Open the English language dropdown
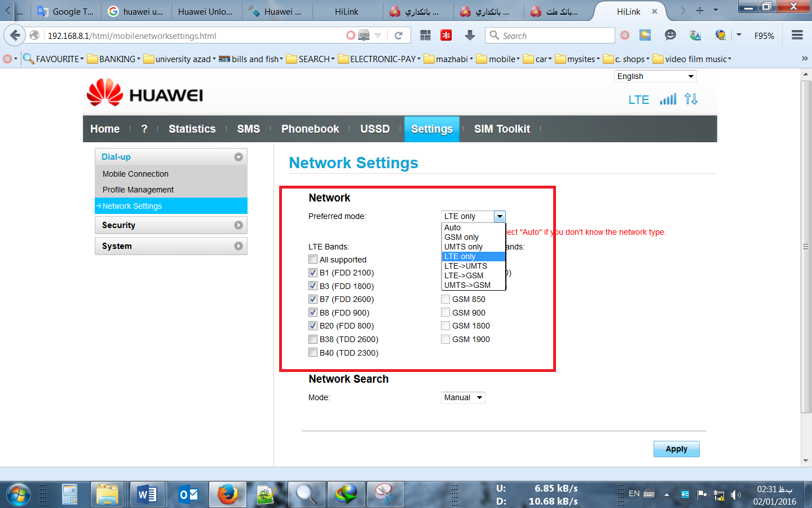Screen dimensions: 812x508 pos(655,76)
